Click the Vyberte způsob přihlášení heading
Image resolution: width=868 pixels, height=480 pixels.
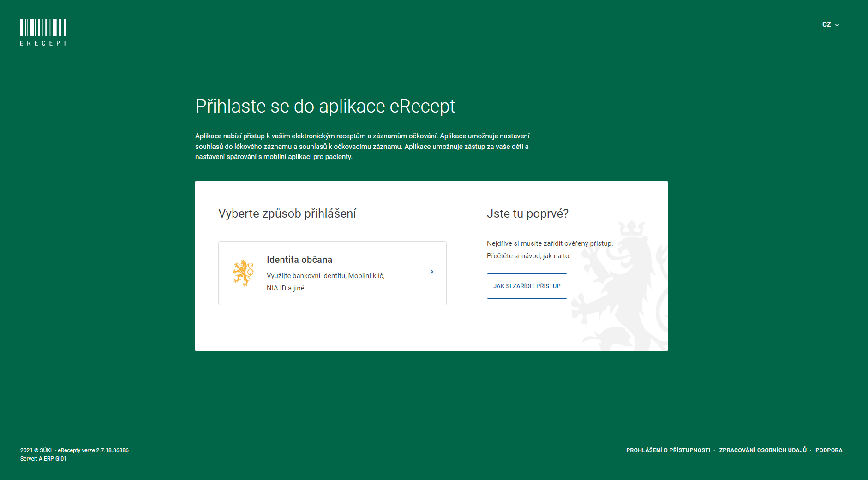pyautogui.click(x=287, y=213)
